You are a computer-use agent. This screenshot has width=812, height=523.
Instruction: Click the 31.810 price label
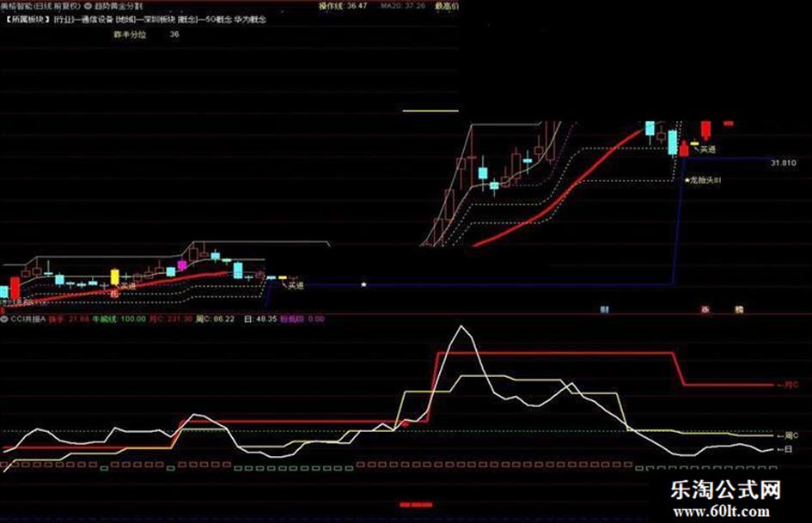pos(783,162)
